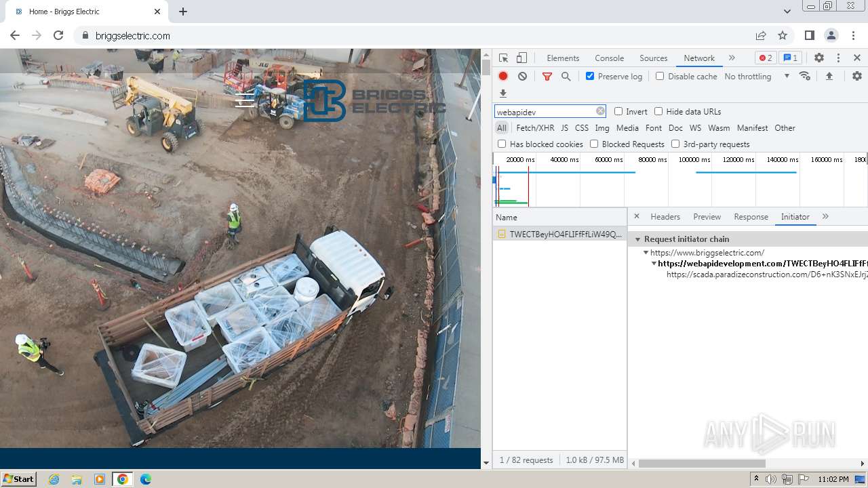Close the Home - Briggs Electric tab

pos(157,12)
